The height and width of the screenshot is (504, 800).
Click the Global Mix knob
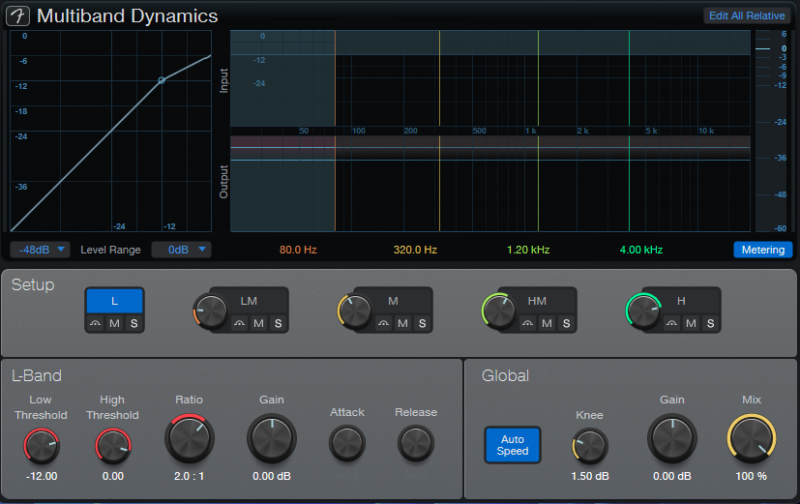pos(752,438)
